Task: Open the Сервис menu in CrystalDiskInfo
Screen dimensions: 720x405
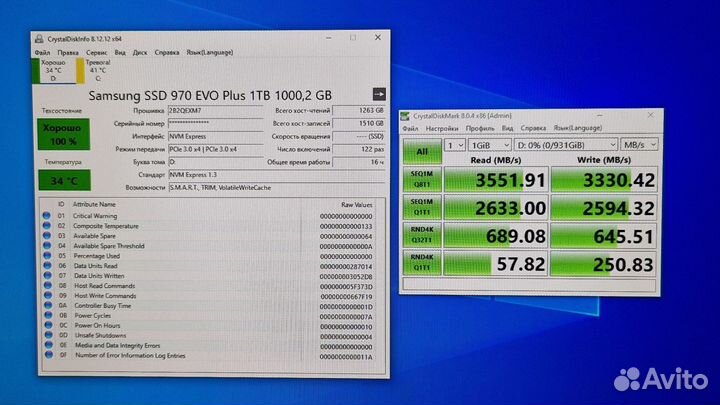Action: [x=96, y=52]
